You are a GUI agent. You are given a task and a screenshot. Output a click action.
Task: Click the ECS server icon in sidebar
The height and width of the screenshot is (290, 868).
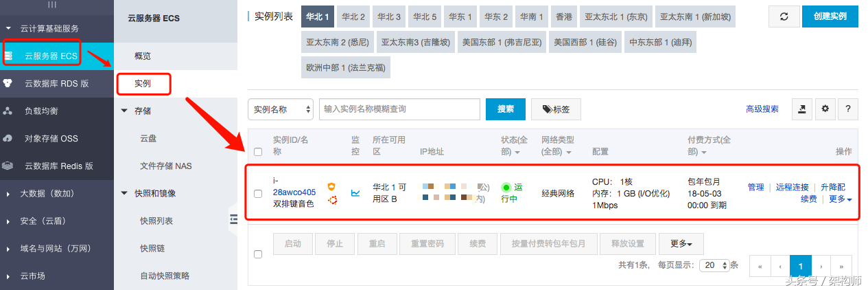pyautogui.click(x=8, y=56)
